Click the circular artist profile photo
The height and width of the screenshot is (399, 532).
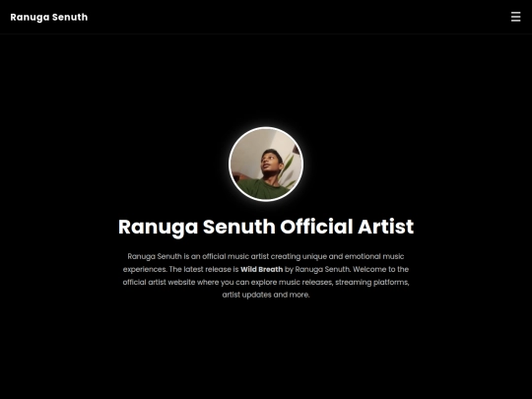[266, 165]
